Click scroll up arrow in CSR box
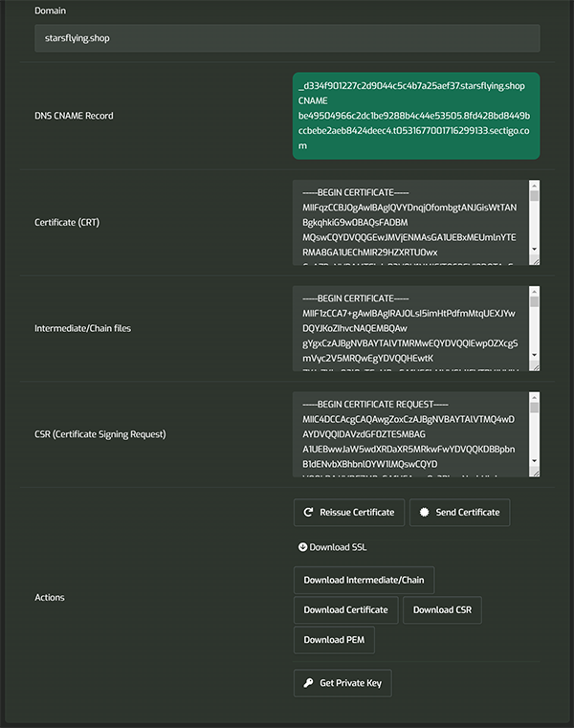This screenshot has width=574, height=728. [535, 397]
